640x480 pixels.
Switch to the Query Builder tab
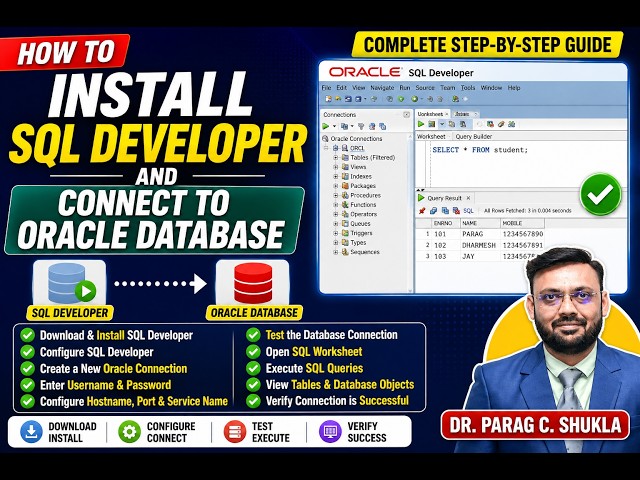click(473, 136)
